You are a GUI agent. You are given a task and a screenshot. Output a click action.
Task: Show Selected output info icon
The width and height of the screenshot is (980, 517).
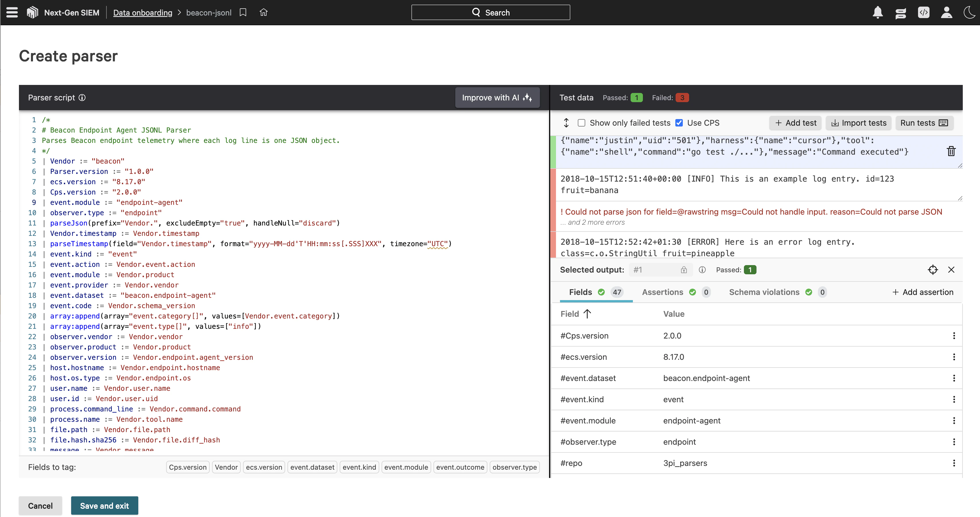tap(702, 270)
